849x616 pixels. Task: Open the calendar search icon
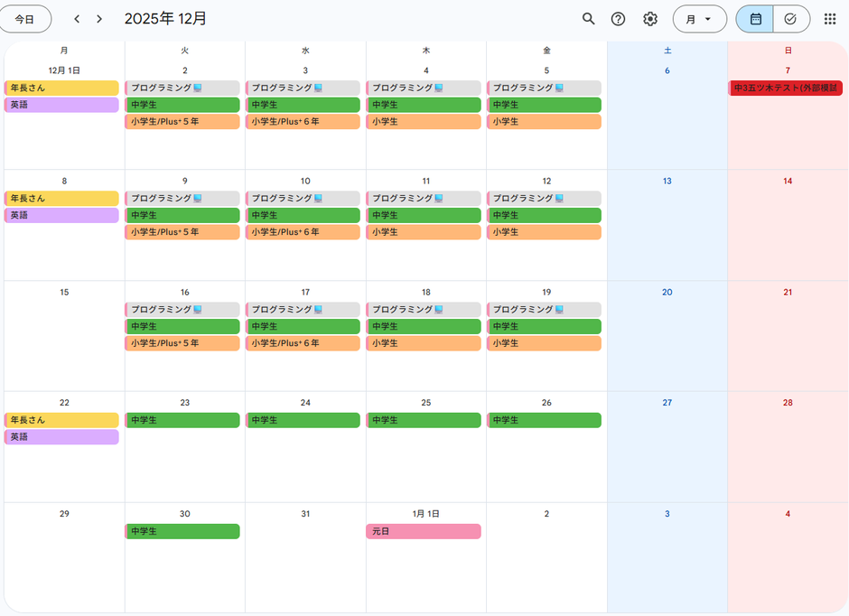tap(588, 19)
